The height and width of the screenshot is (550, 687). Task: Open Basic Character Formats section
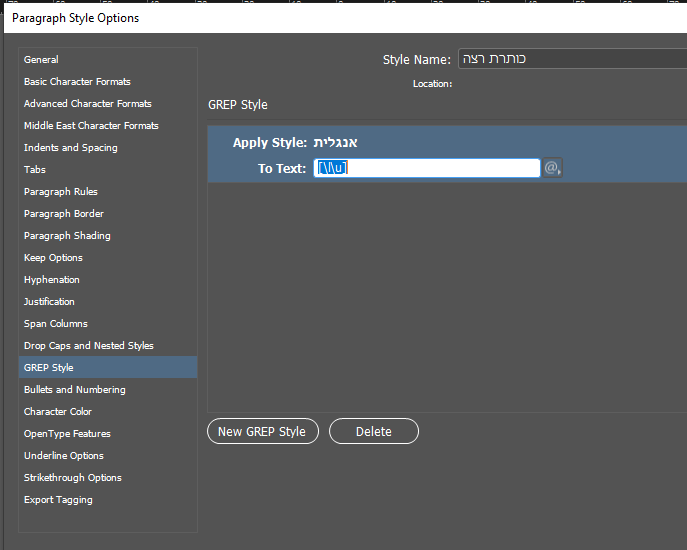(108, 82)
